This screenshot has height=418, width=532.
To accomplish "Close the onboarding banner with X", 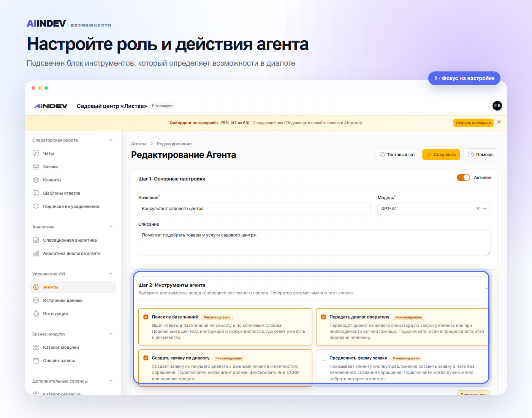I will pyautogui.click(x=499, y=122).
